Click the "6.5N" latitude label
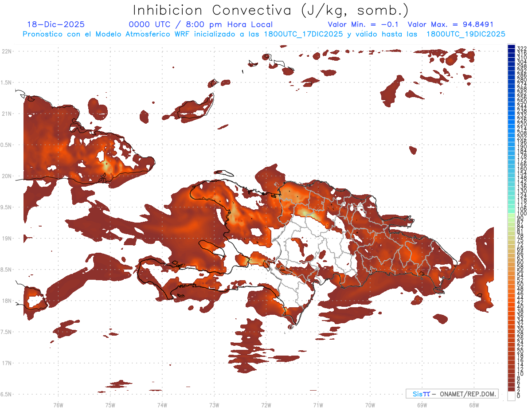532x411 pixels. pyautogui.click(x=6, y=394)
